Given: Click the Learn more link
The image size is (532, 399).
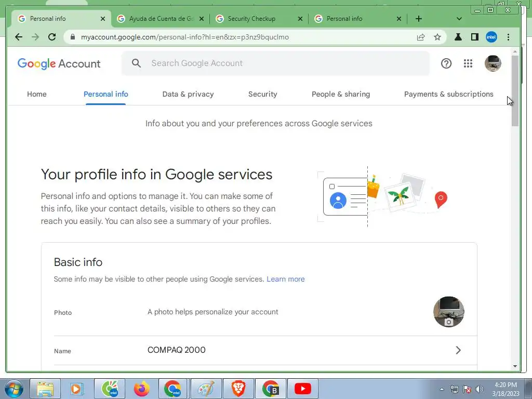Looking at the screenshot, I should click(x=286, y=279).
